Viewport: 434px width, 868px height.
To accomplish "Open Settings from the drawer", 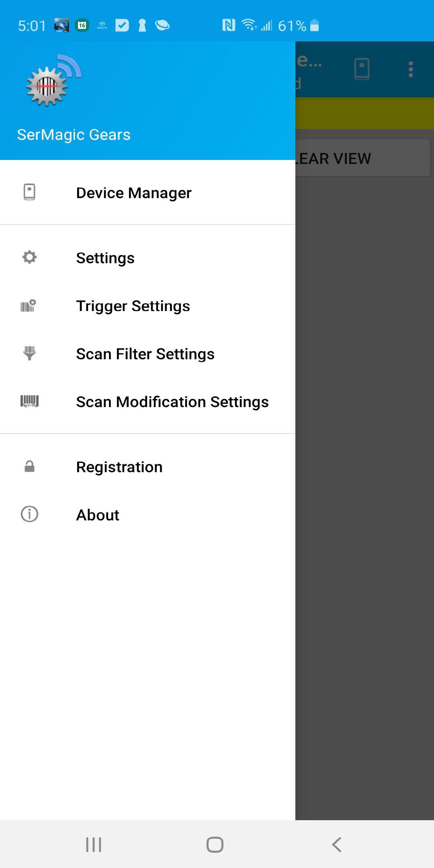I will point(105,258).
